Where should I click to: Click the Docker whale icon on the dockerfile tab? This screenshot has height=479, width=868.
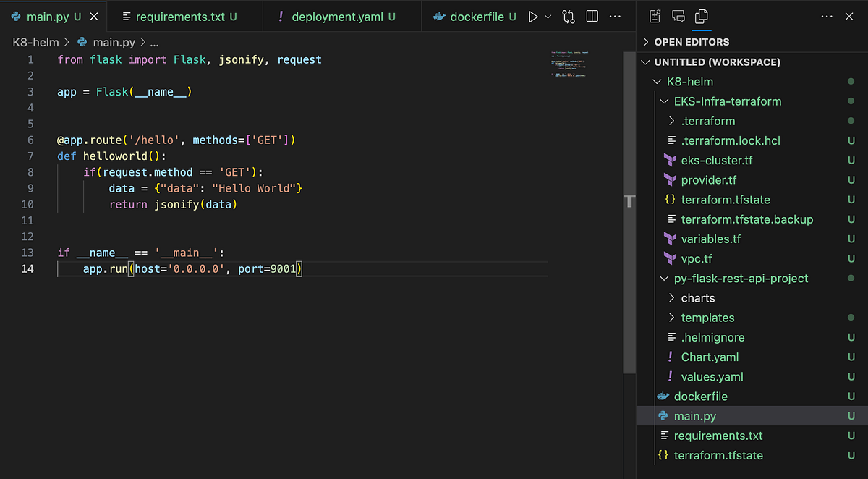(x=440, y=15)
